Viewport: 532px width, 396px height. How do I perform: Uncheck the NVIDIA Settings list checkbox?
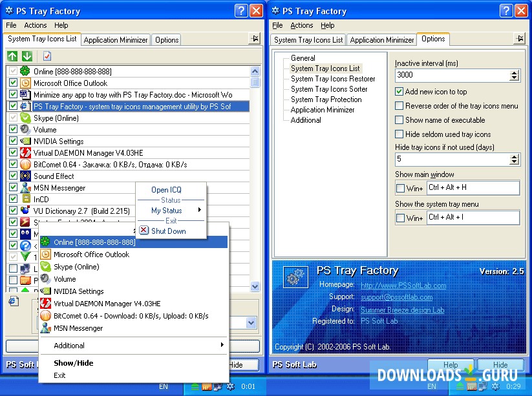click(x=13, y=141)
